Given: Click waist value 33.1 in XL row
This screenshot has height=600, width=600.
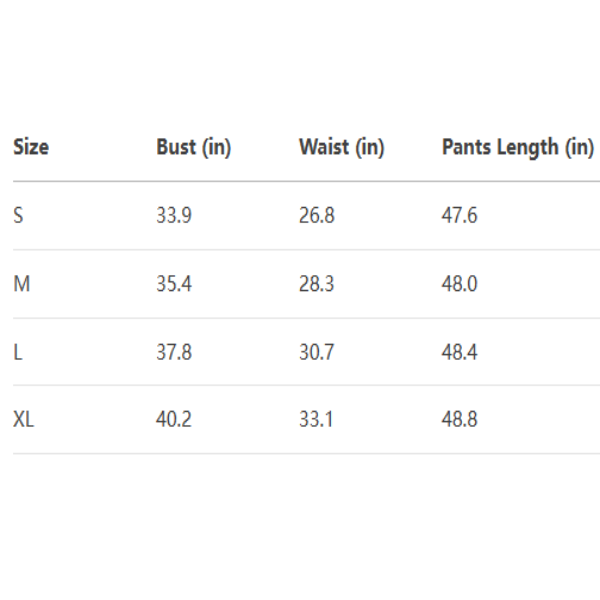Looking at the screenshot, I should 317,420.
